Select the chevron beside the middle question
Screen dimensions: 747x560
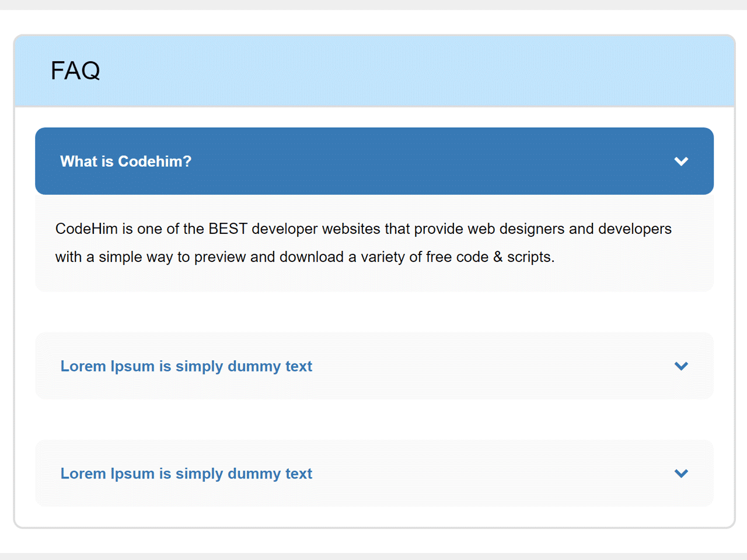tap(681, 366)
